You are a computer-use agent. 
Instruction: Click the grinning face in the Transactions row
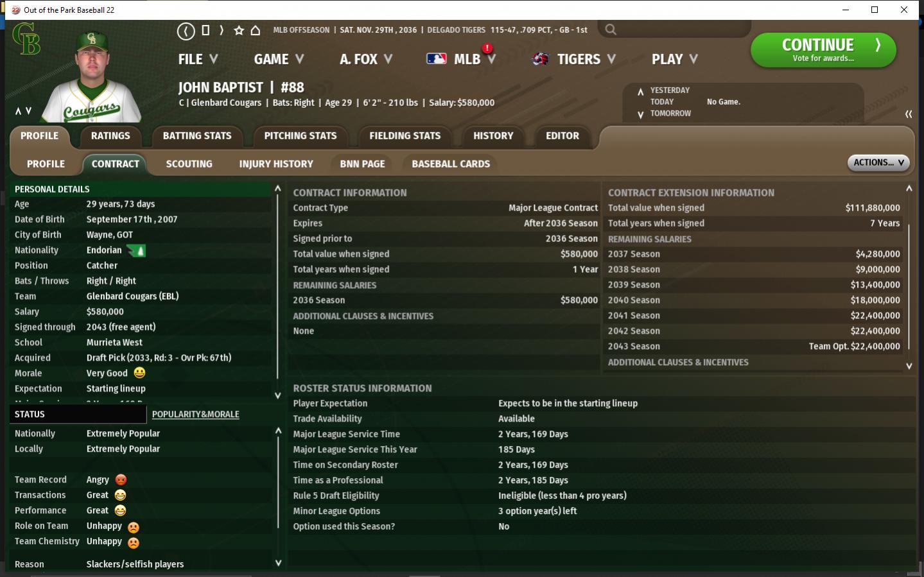tap(120, 495)
